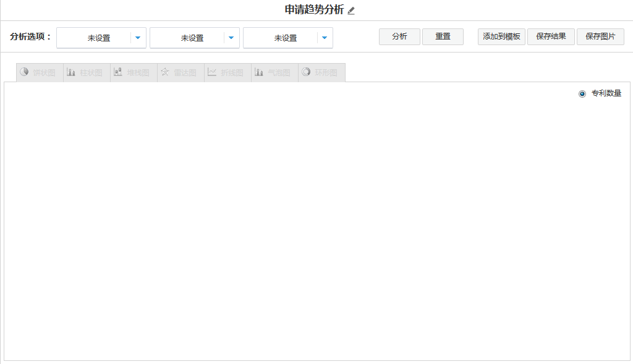This screenshot has width=633, height=364.
Task: Click the 分析选项 label
Action: [x=31, y=36]
